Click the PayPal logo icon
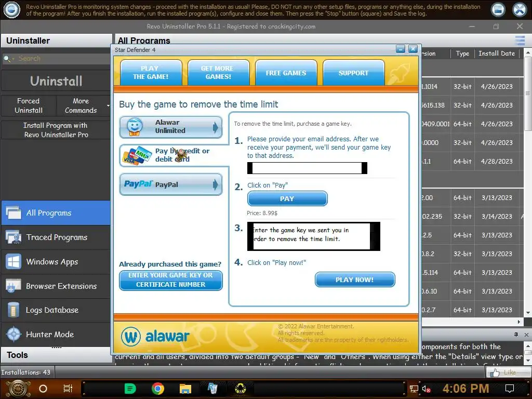This screenshot has height=399, width=532. [138, 184]
